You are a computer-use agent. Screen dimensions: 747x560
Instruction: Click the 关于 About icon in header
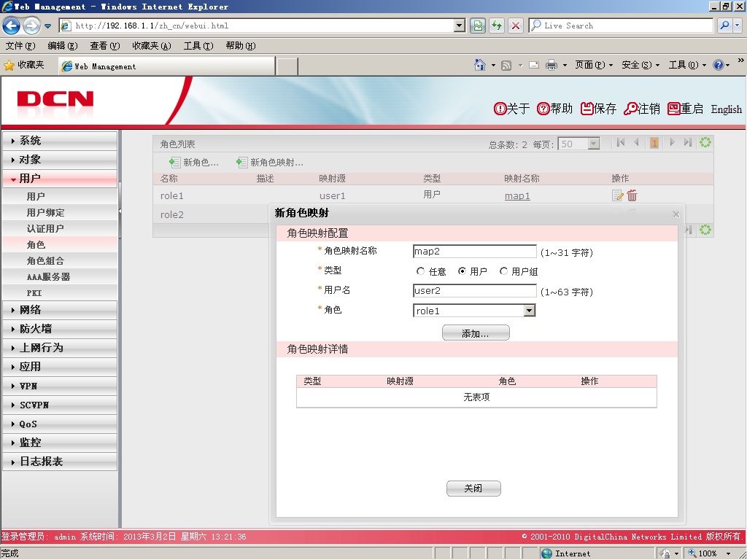click(500, 109)
